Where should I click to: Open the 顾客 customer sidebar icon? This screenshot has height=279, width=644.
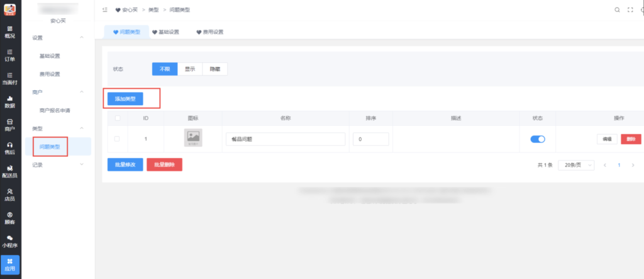pyautogui.click(x=10, y=218)
